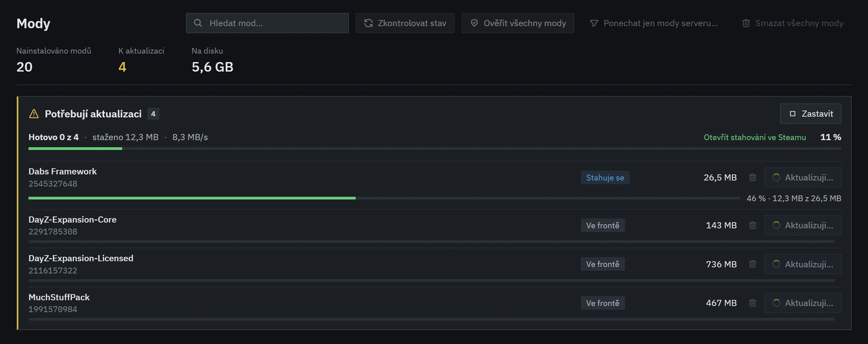Stop updates with the Zastavit button
868x344 pixels.
pyautogui.click(x=811, y=114)
